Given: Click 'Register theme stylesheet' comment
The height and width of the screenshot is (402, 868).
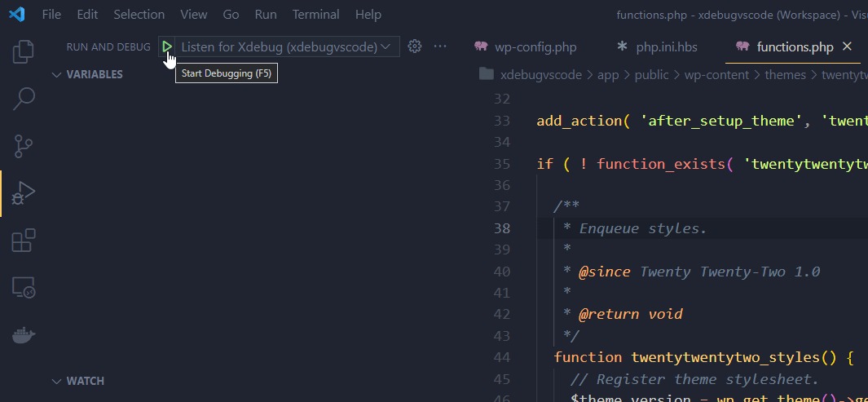Looking at the screenshot, I should [x=694, y=378].
